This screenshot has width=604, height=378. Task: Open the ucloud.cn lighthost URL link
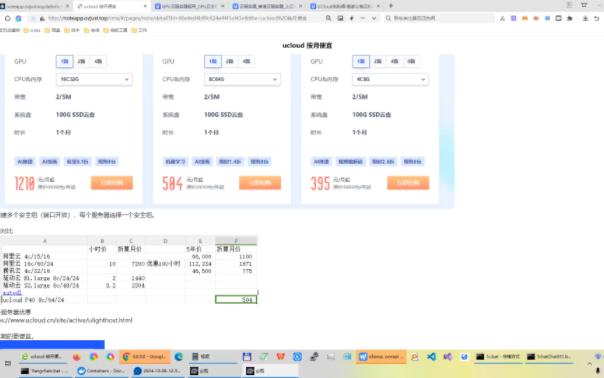point(66,320)
